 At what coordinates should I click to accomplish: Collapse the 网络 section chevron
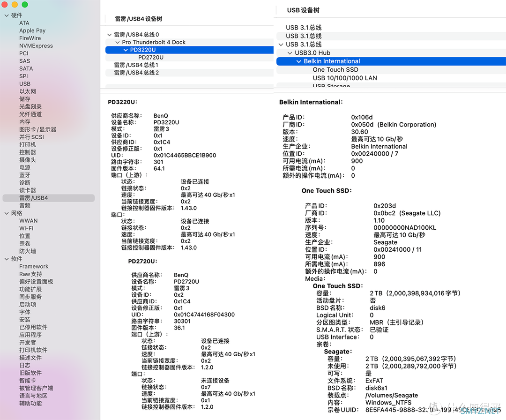coord(7,213)
